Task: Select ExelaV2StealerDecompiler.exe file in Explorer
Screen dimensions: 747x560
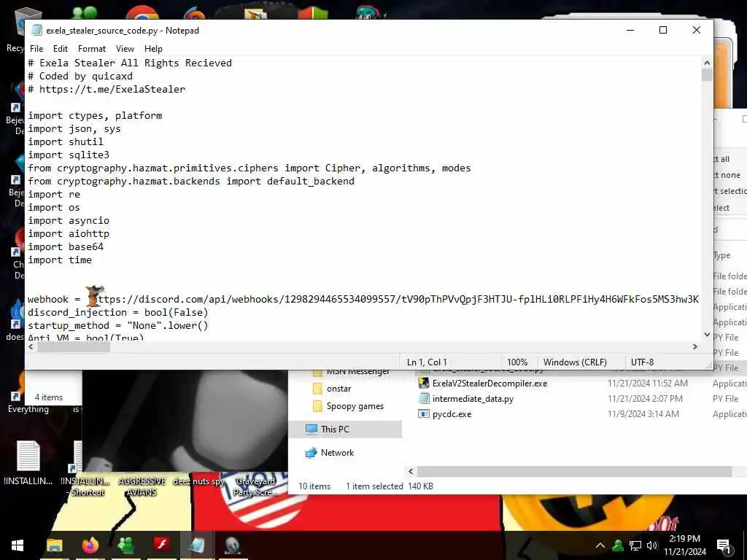Action: [489, 384]
